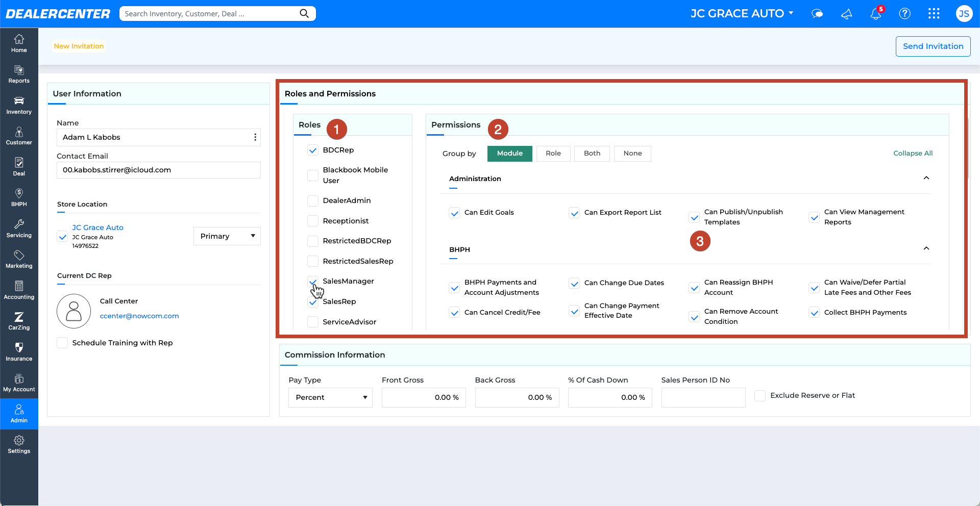This screenshot has width=980, height=506.
Task: Open the announcements megaphone icon
Action: pyautogui.click(x=847, y=14)
